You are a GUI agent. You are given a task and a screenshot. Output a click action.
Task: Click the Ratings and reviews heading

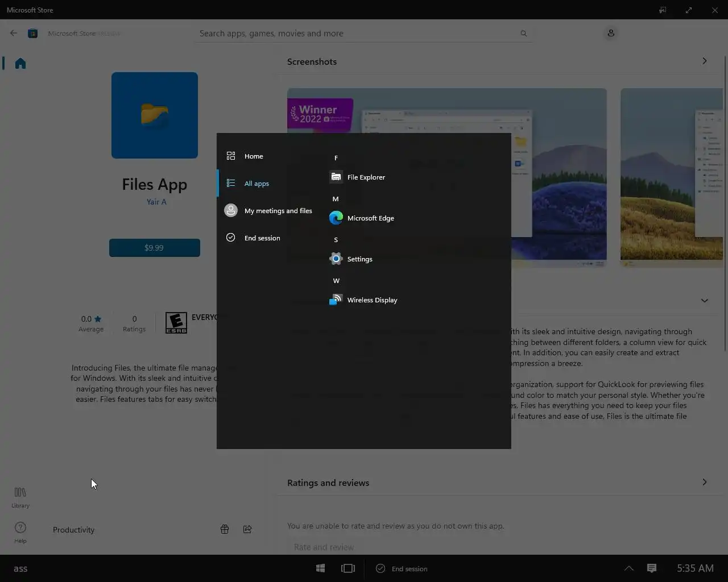328,483
